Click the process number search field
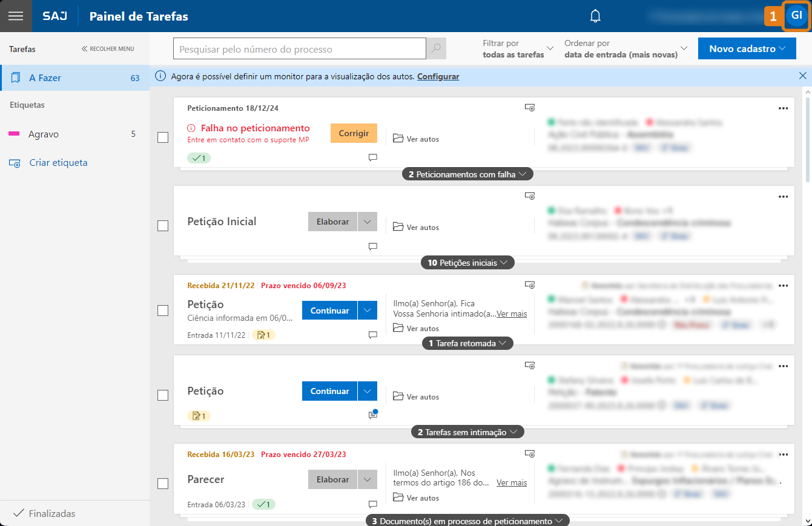This screenshot has height=526, width=812. tap(299, 48)
